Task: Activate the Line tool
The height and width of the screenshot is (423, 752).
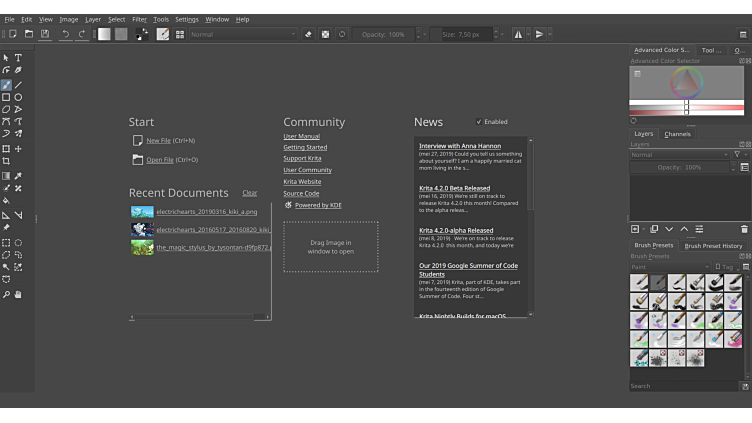Action: 18,85
